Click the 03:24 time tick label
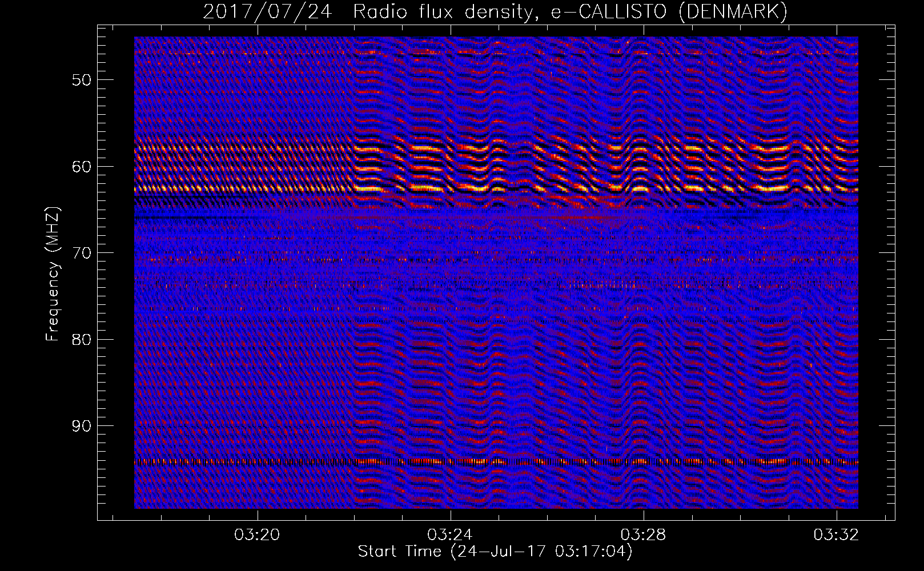The width and height of the screenshot is (924, 571). 450,535
